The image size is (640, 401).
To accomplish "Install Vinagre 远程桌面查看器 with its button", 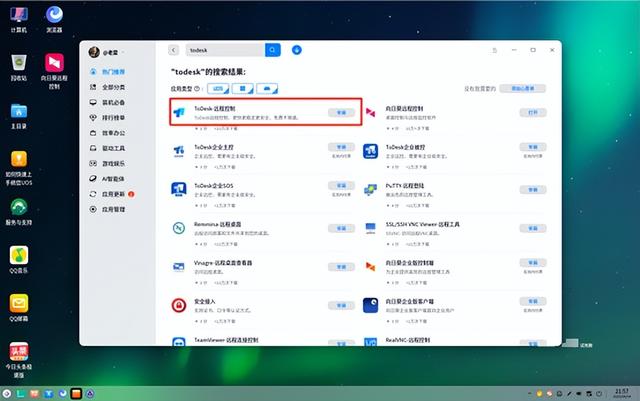I will coord(341,267).
